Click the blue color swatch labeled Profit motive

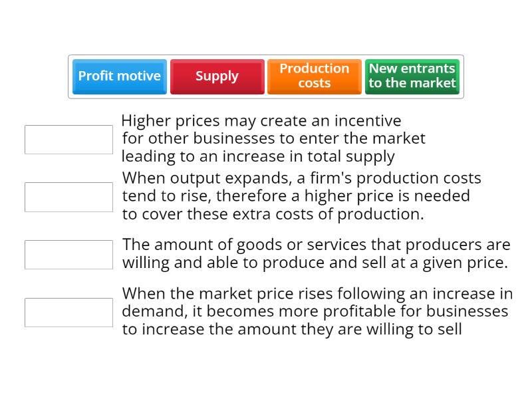coord(119,76)
